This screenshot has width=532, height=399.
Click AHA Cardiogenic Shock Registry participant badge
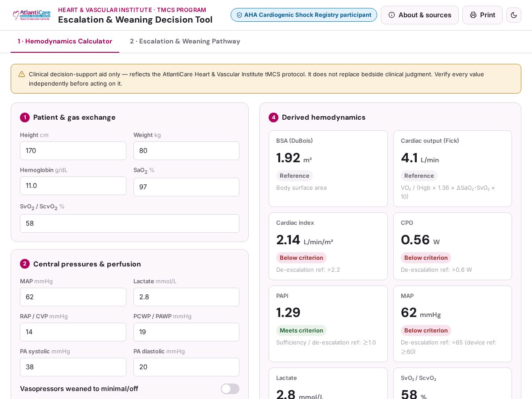coord(304,15)
